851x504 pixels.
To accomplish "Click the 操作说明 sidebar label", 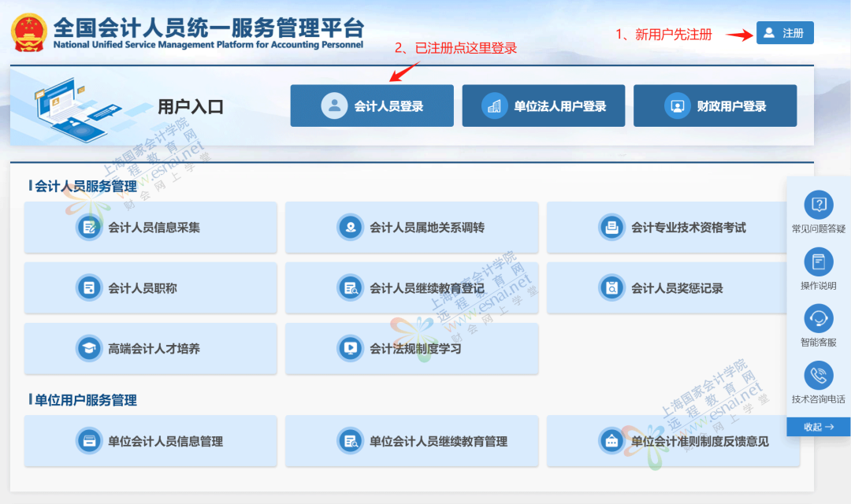I will 819,286.
